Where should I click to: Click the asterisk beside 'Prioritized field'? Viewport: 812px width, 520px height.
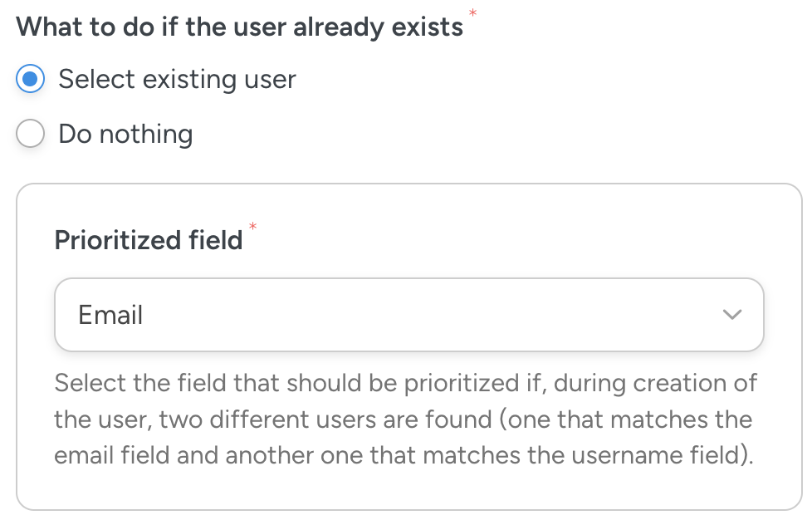[x=251, y=226]
